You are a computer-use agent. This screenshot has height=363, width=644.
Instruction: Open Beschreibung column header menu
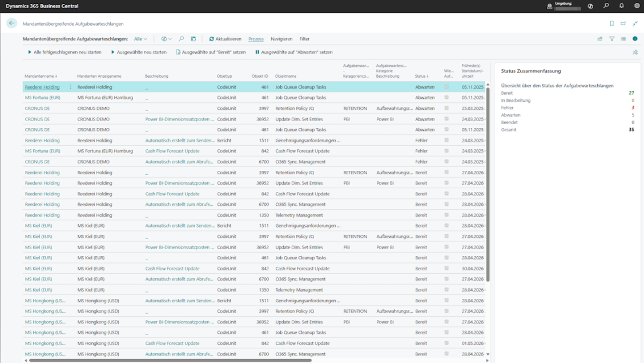coord(156,76)
